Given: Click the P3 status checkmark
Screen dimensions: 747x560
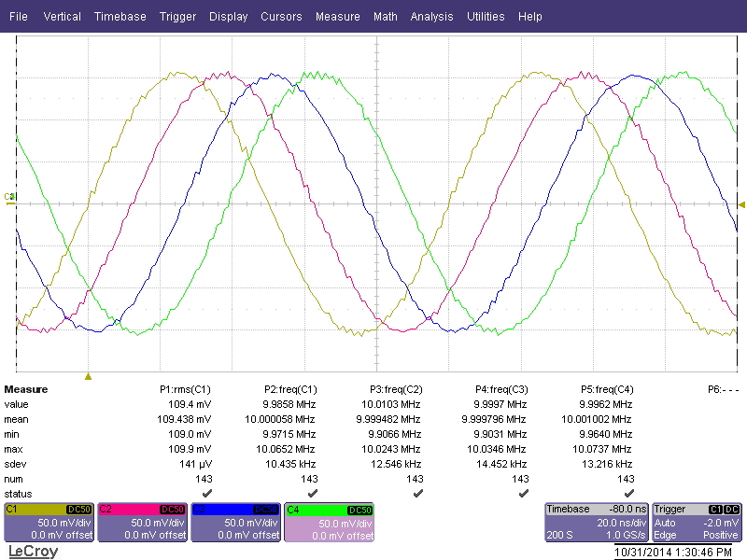Looking at the screenshot, I should point(417,494).
